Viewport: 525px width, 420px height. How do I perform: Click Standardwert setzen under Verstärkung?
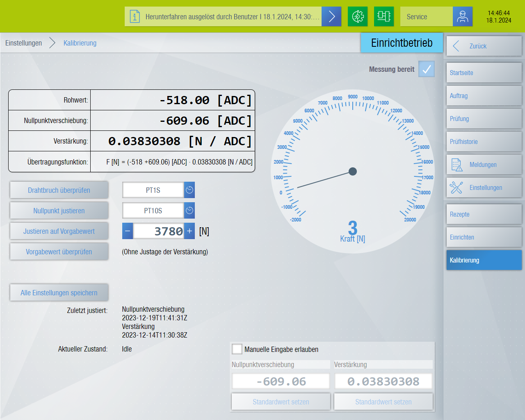(x=383, y=402)
